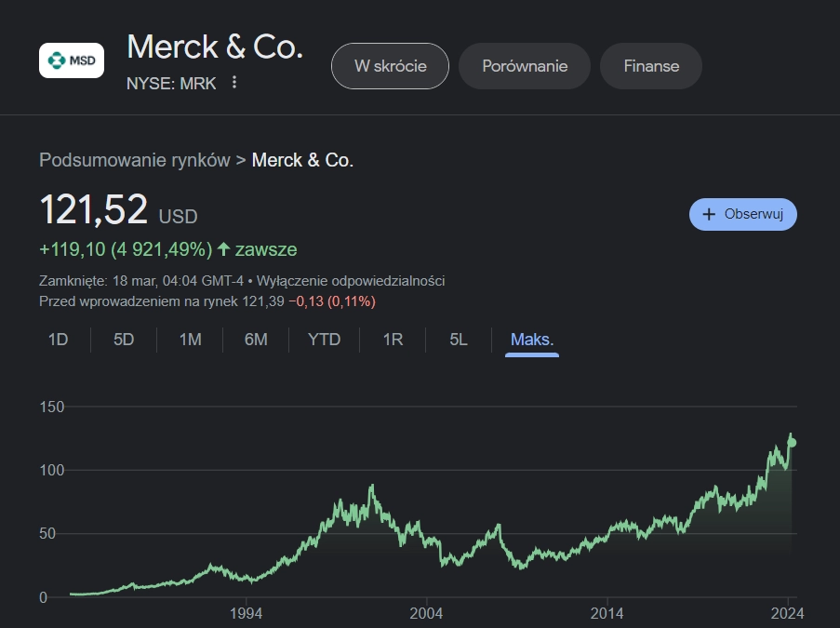Switch chart to 6M range
The height and width of the screenshot is (628, 840).
click(256, 340)
